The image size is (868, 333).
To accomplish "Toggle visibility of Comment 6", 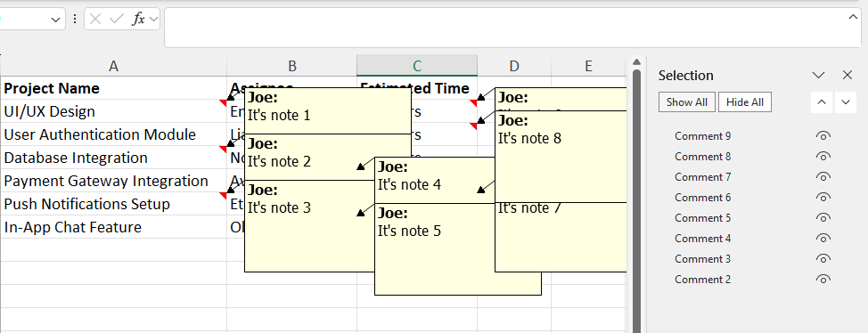I will pos(823,198).
